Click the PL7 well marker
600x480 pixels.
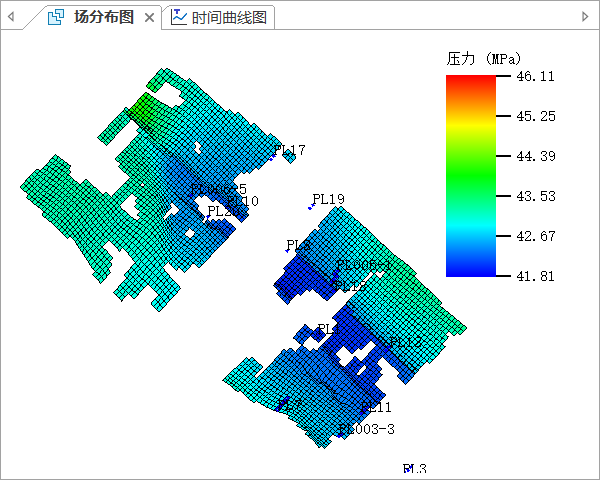pyautogui.click(x=289, y=403)
